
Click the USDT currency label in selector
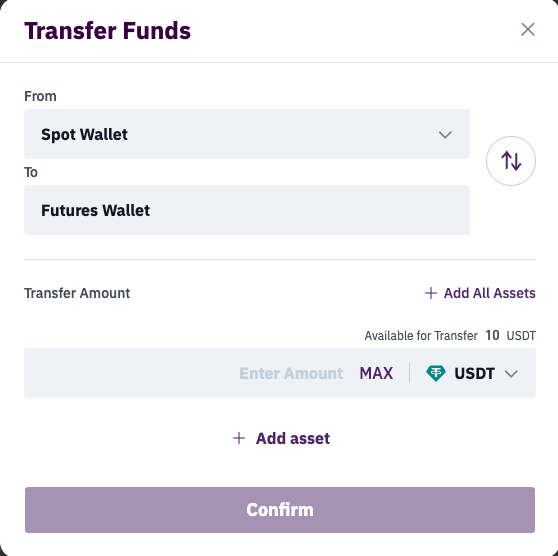(474, 373)
